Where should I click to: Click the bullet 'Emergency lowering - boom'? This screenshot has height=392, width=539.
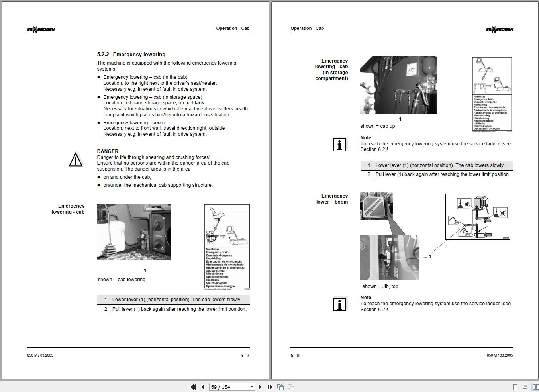click(134, 123)
